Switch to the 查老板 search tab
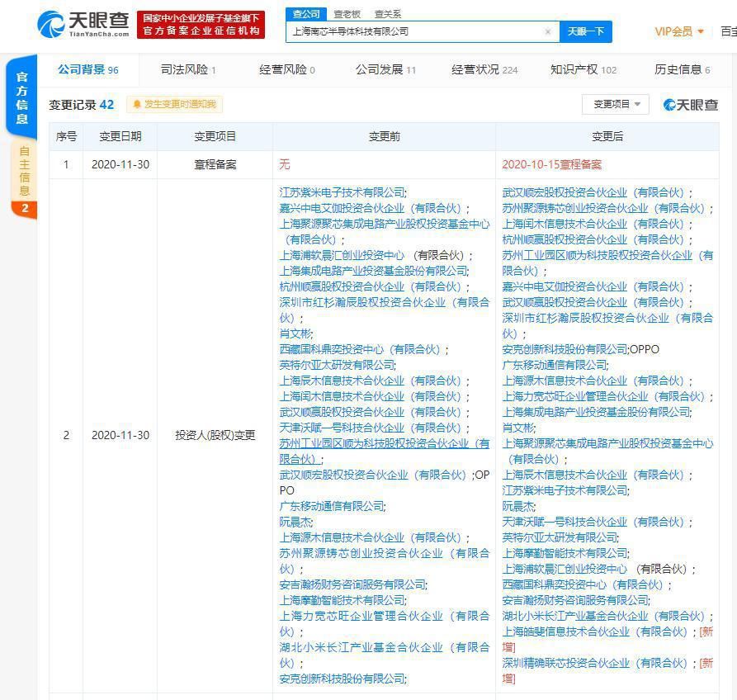737x700 pixels. pyautogui.click(x=347, y=14)
